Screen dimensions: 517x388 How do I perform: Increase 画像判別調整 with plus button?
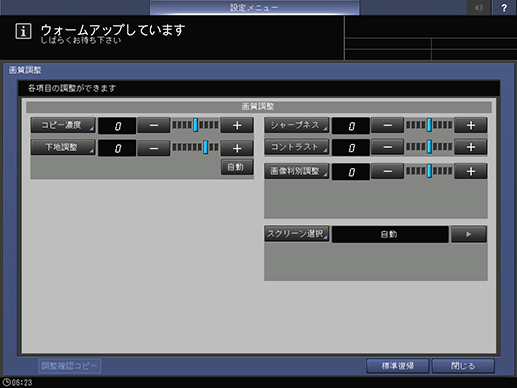click(x=471, y=171)
